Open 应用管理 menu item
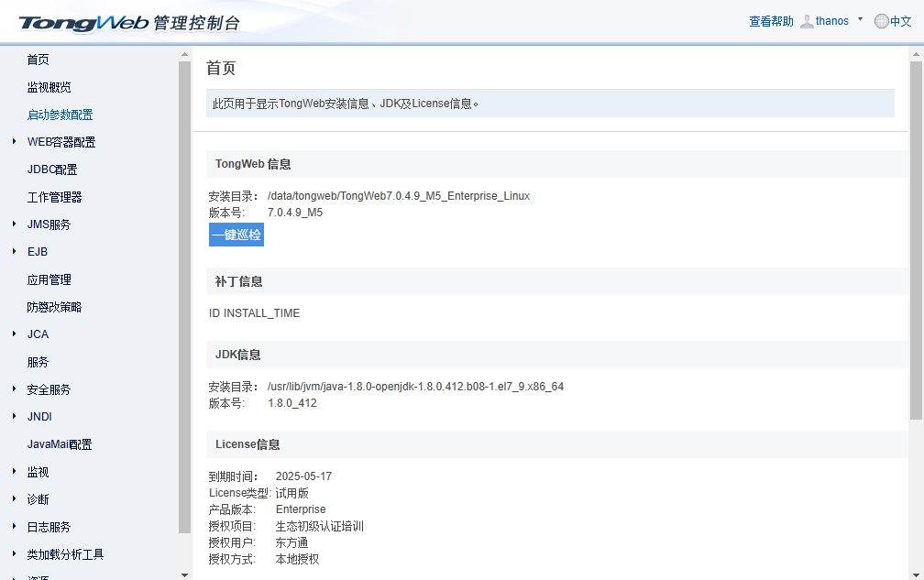 pos(49,279)
